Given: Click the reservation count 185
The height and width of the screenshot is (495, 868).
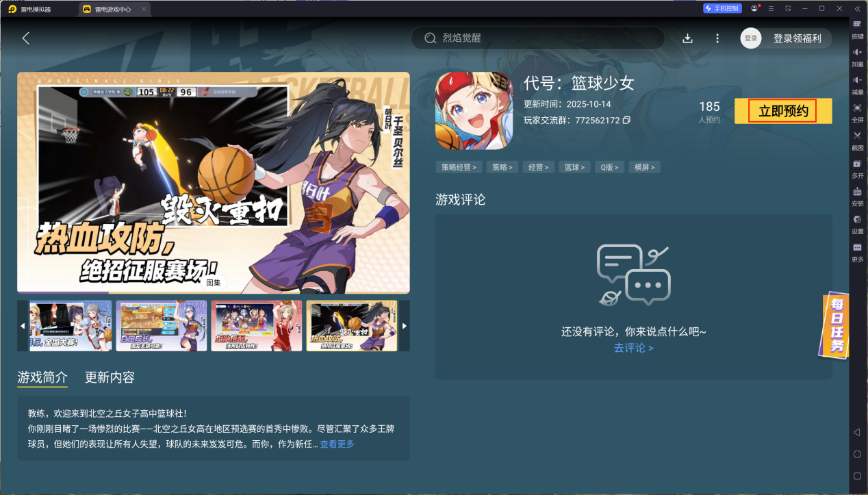Looking at the screenshot, I should click(709, 107).
